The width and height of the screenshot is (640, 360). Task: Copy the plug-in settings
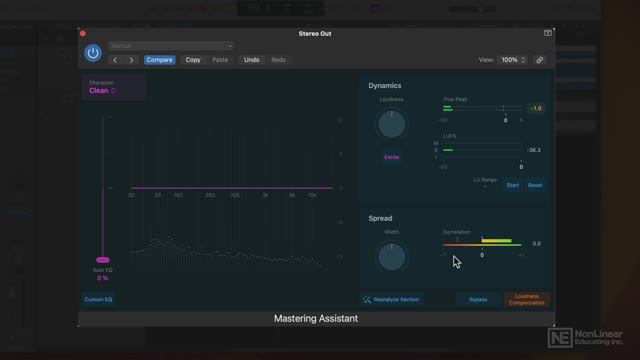point(193,60)
